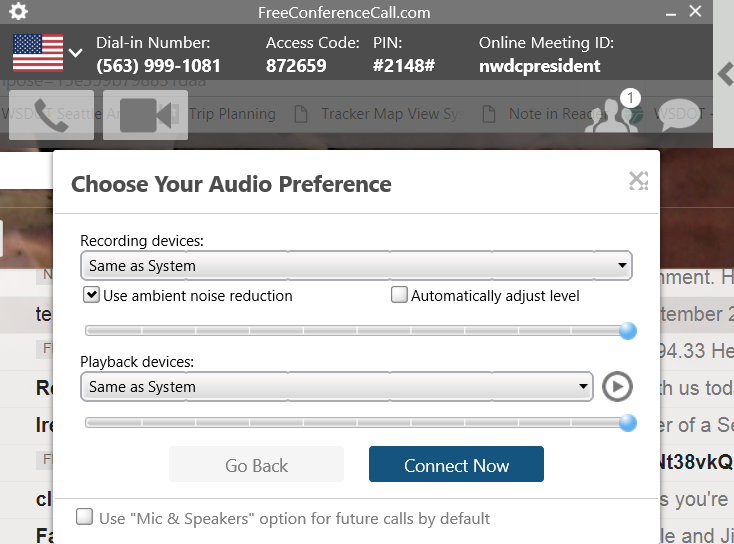Viewport: 734px width, 544px height.
Task: Expand the country dial-in chevron
Action: 75,53
